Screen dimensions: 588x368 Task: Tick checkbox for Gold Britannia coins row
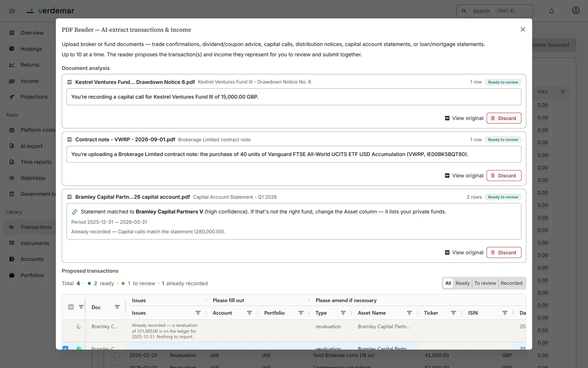click(117, 355)
